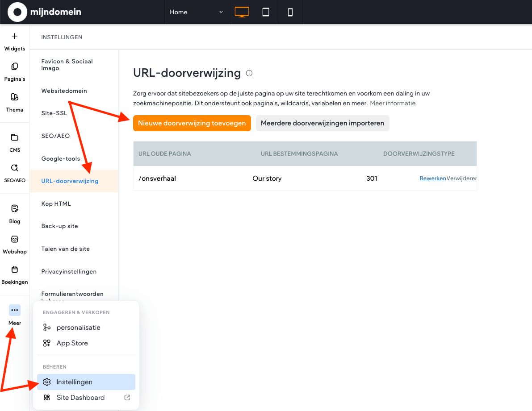Open the Thema icon in sidebar

point(15,97)
